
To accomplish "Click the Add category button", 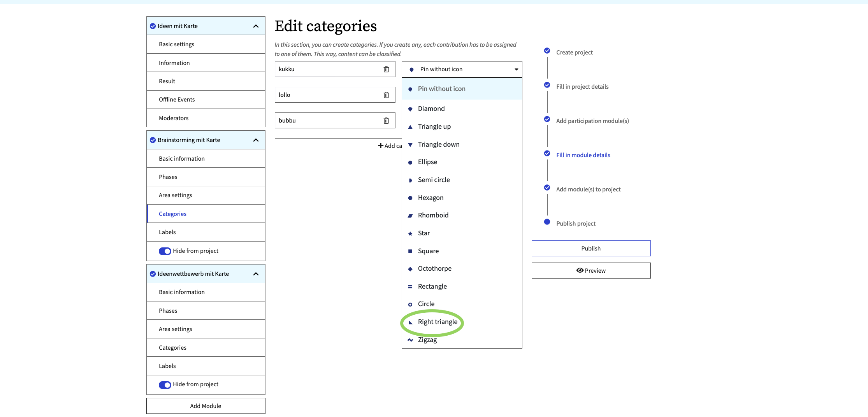I will tap(338, 145).
